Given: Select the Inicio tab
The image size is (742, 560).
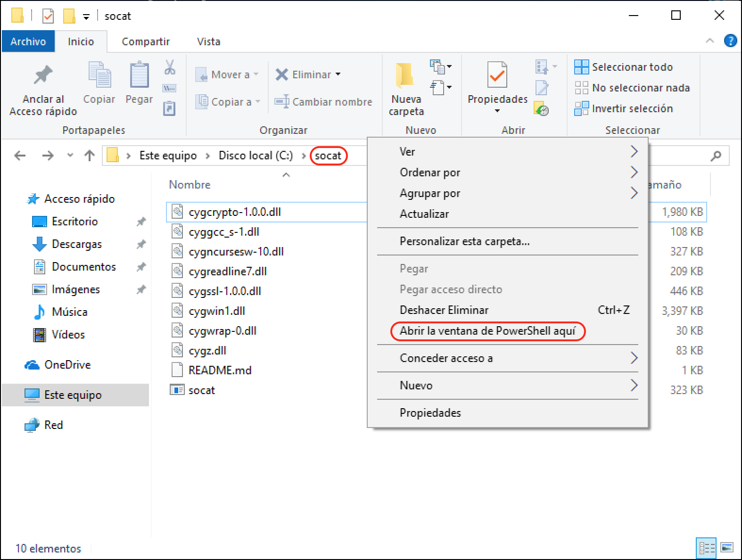Looking at the screenshot, I should [x=81, y=41].
